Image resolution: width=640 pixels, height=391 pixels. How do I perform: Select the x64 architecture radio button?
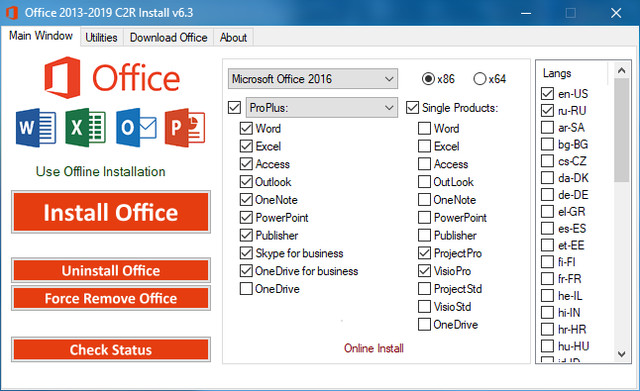[x=480, y=78]
